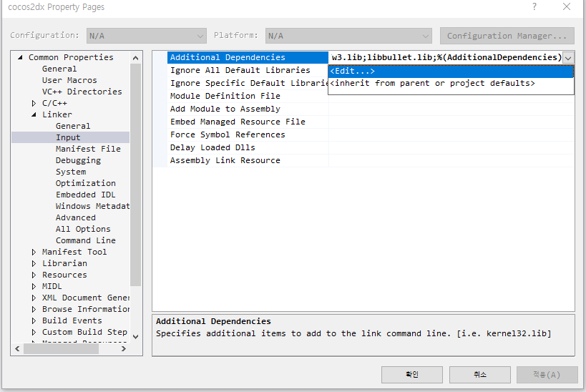Screen dimensions: 586x392
Task: Click the tree horizontal scrollbar thumb
Action: (x=62, y=348)
